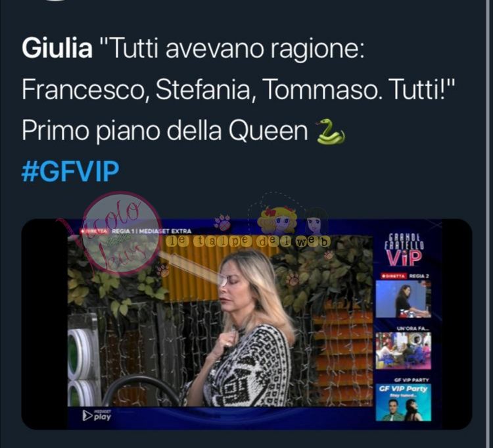
Task: Tap the blonde cartoon girl sticker
Action: (x=277, y=219)
